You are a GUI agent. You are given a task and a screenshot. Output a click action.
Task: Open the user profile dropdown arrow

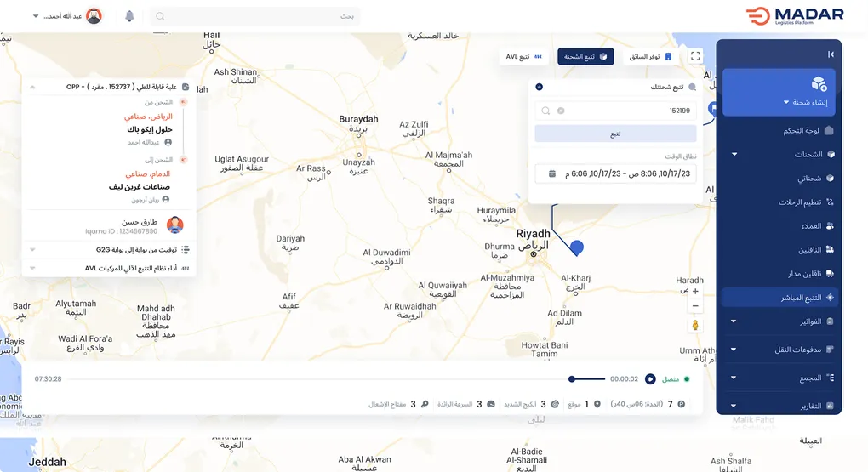pos(36,16)
